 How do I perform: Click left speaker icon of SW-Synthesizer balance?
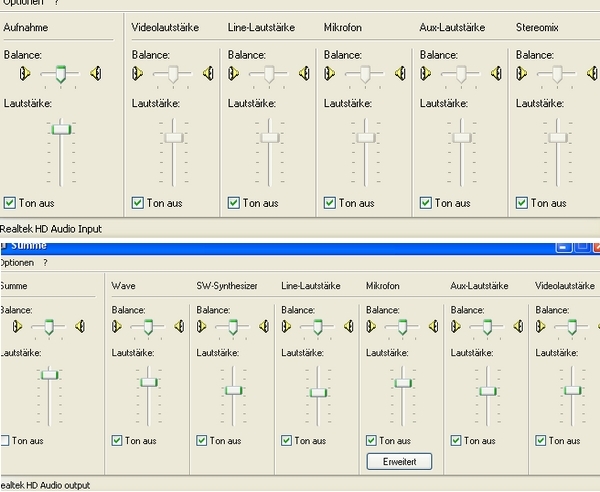point(202,326)
